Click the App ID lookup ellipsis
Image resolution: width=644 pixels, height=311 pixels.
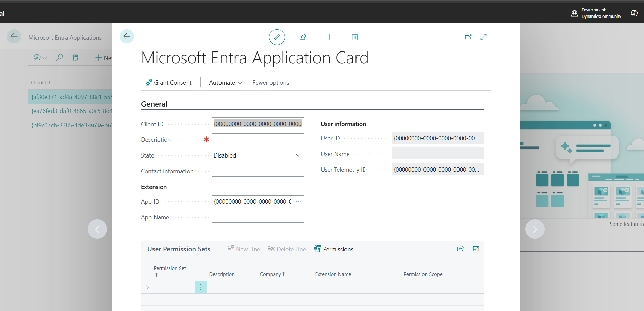(x=298, y=201)
